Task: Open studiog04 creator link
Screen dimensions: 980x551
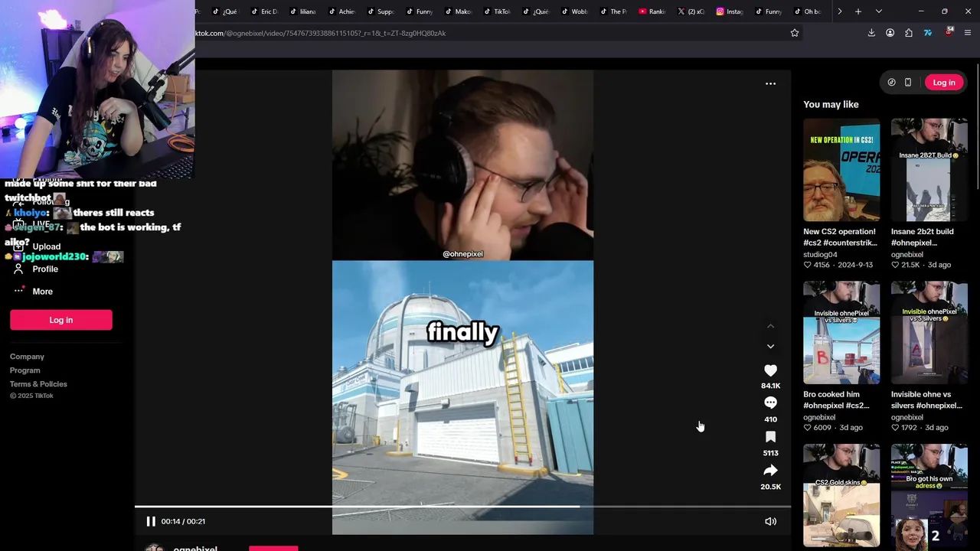Action: (820, 254)
